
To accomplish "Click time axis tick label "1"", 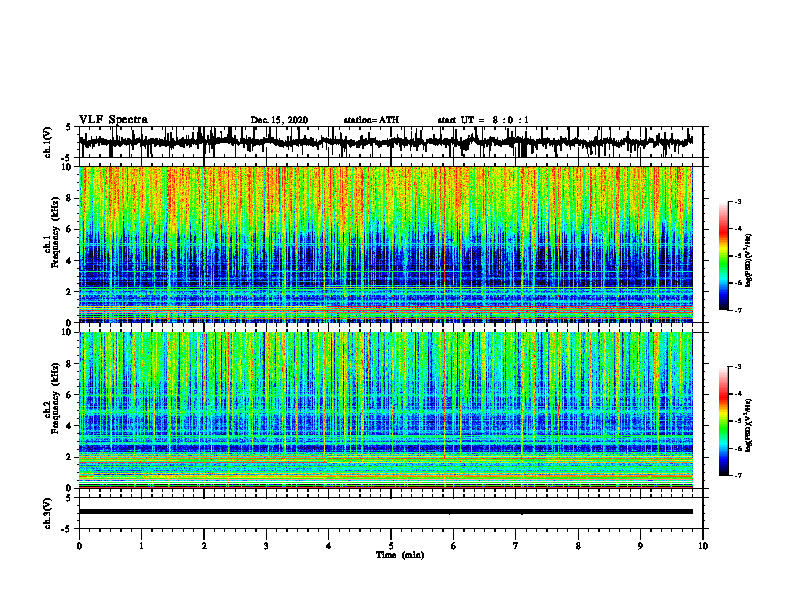I will (x=141, y=546).
